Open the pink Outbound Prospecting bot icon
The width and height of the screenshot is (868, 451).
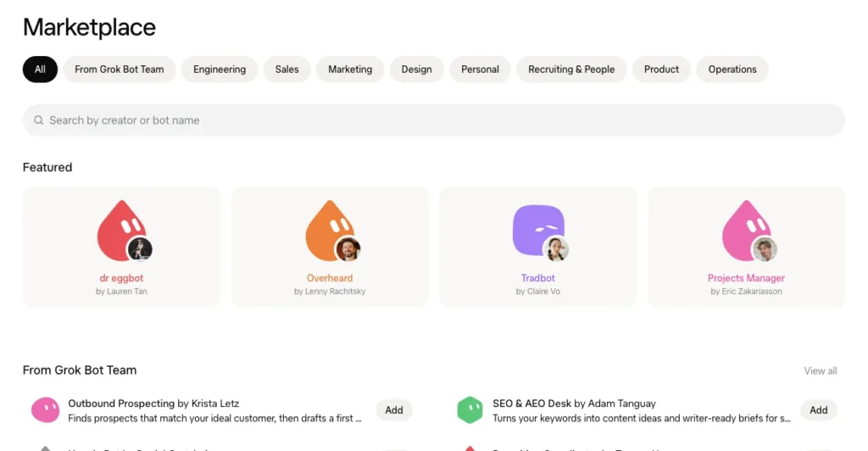pos(46,410)
